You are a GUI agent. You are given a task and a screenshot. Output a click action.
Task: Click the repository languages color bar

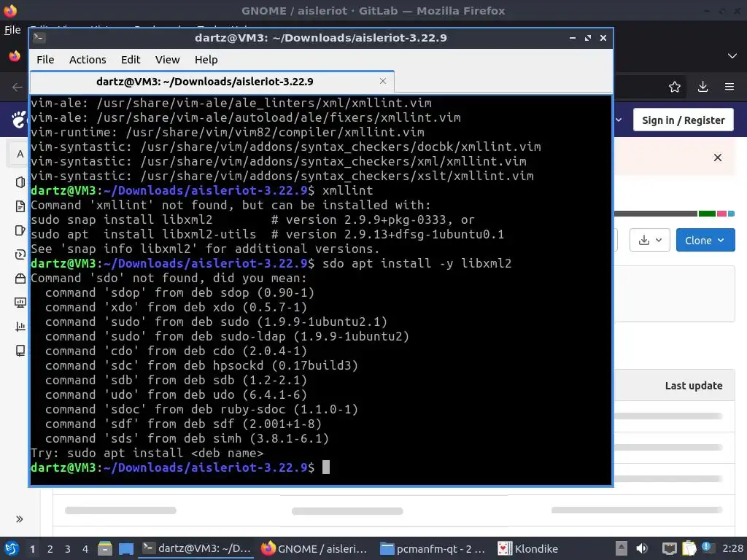pos(674,214)
